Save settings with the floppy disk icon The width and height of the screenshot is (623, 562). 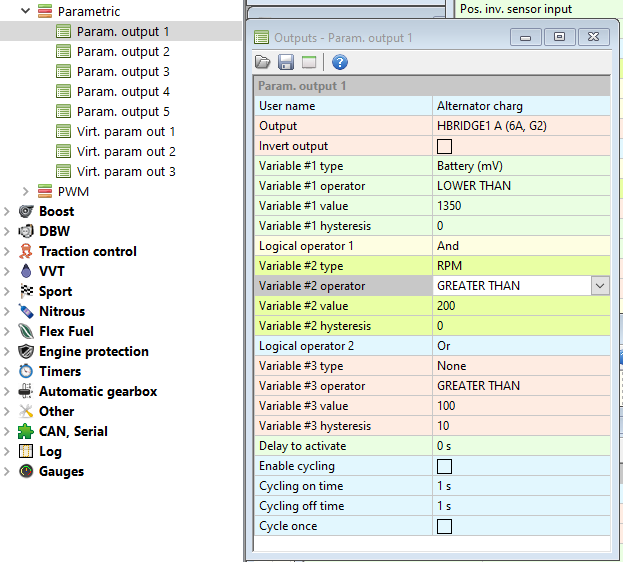tap(286, 62)
